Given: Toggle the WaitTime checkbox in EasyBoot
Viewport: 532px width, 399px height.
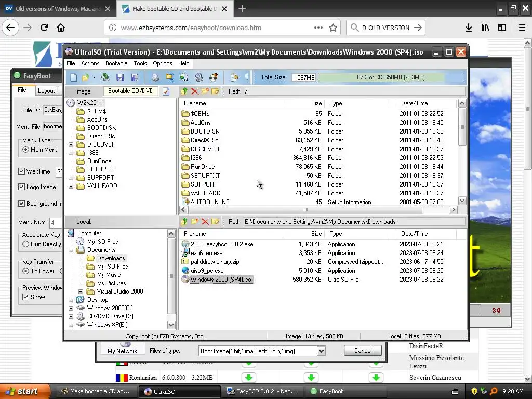Looking at the screenshot, I should click(21, 171).
